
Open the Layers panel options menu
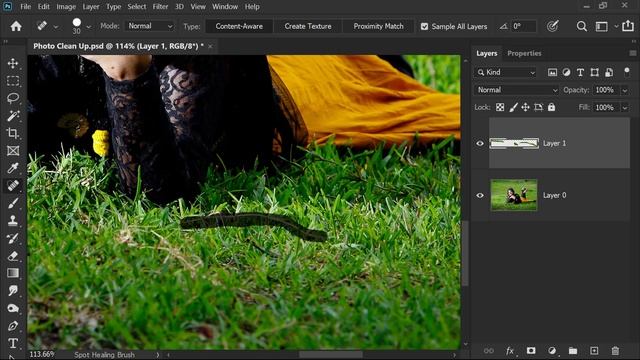633,53
